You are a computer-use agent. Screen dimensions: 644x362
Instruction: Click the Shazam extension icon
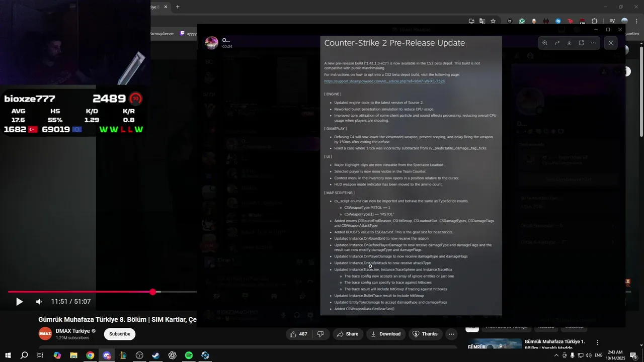pos(558,21)
